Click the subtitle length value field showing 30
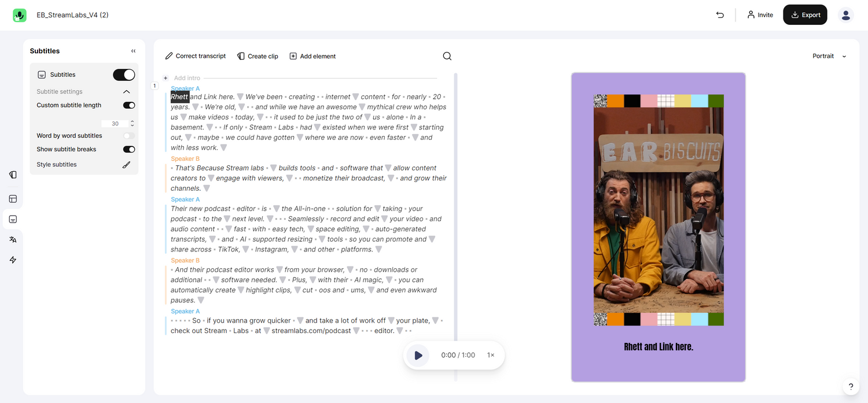The width and height of the screenshot is (868, 403). pyautogui.click(x=115, y=123)
